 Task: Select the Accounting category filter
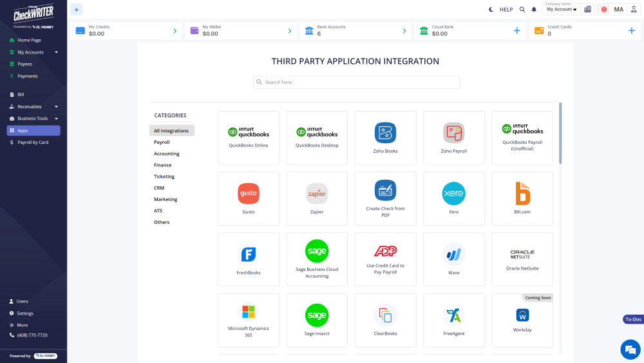click(x=166, y=153)
